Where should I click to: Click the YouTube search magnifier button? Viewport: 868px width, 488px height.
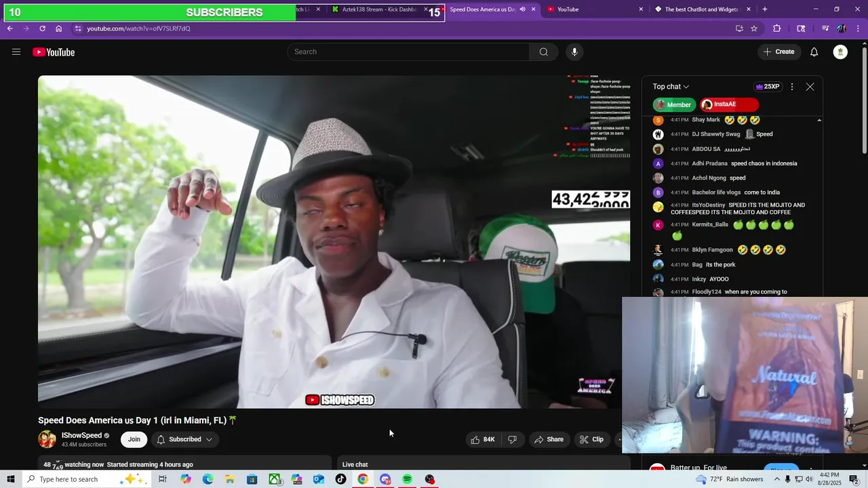544,52
